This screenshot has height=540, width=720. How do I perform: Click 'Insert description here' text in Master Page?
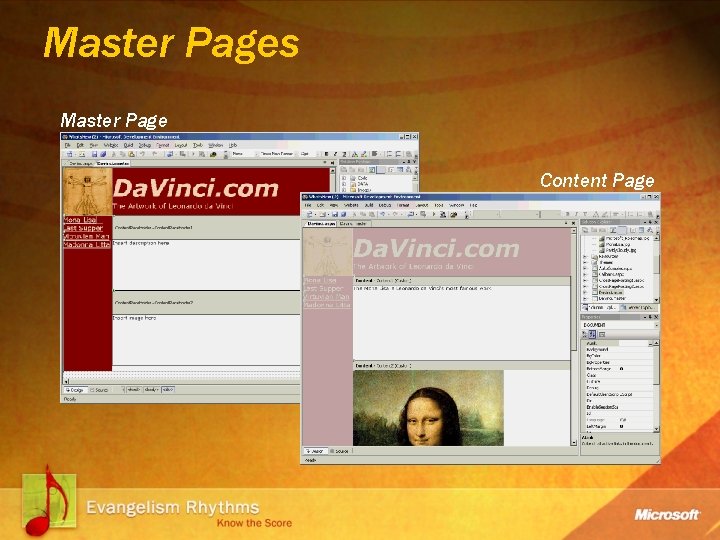click(141, 243)
